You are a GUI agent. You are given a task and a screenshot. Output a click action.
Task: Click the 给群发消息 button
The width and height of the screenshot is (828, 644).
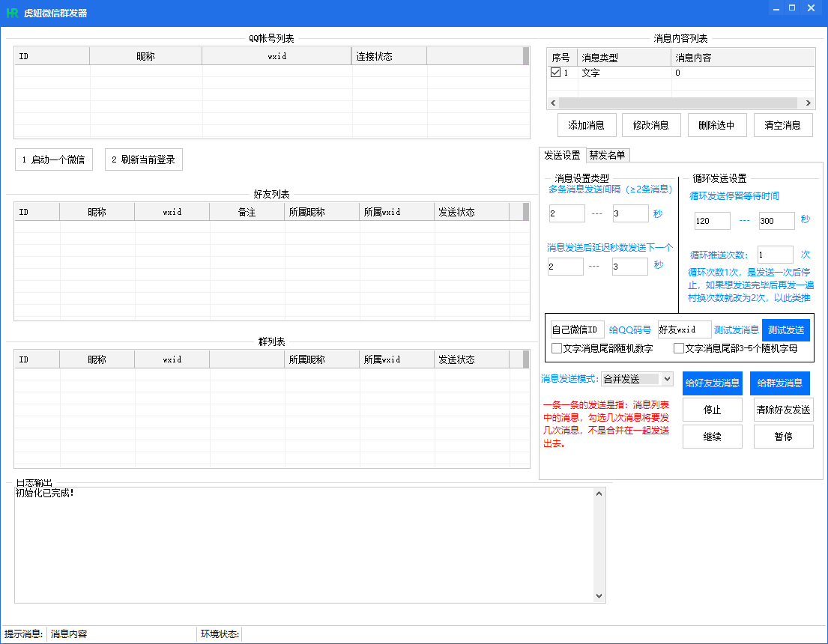click(x=780, y=383)
